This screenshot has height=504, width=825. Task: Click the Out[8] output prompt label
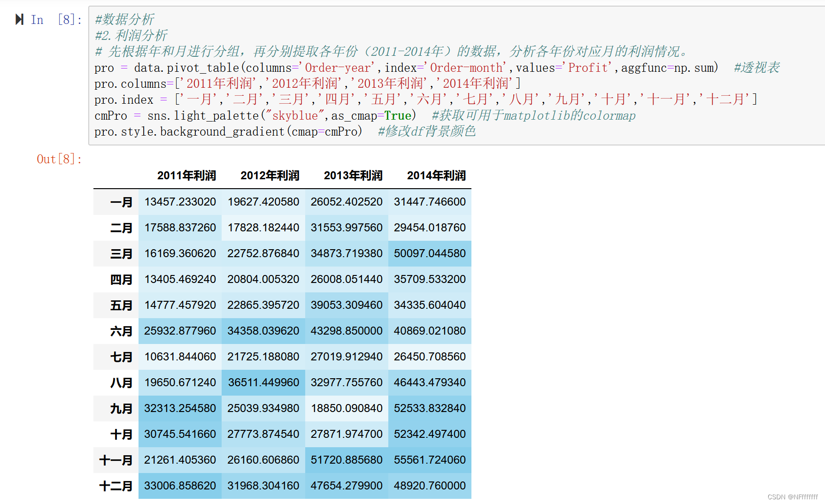click(59, 159)
